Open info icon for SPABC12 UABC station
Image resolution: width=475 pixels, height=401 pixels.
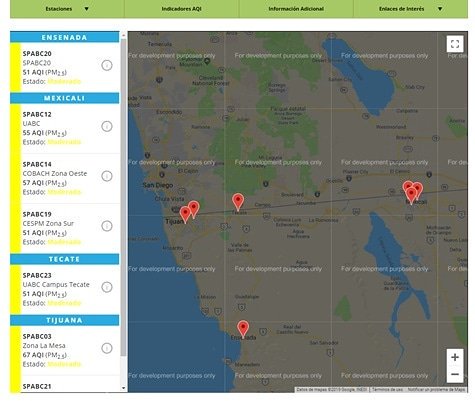(107, 126)
